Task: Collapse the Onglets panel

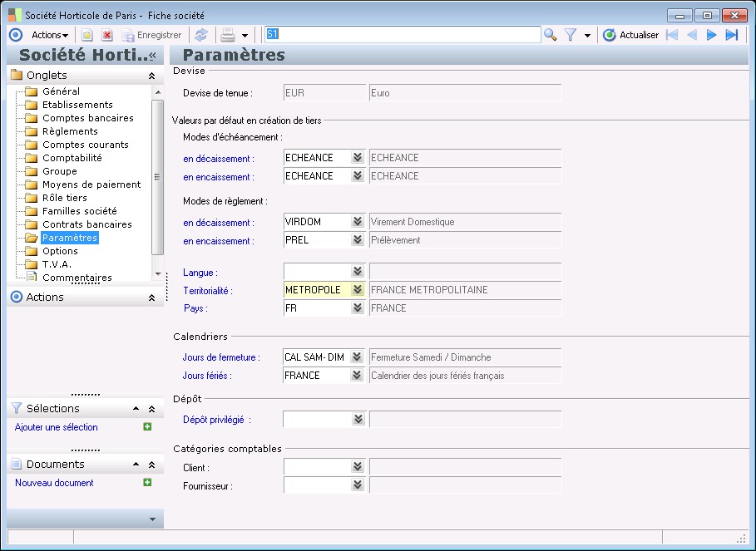Action: pyautogui.click(x=151, y=76)
